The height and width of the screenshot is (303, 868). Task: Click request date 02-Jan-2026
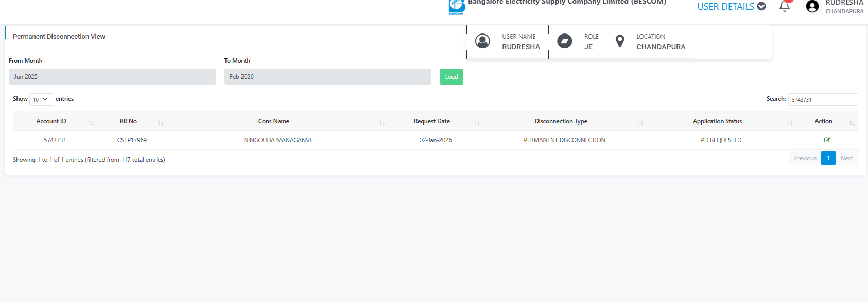436,140
